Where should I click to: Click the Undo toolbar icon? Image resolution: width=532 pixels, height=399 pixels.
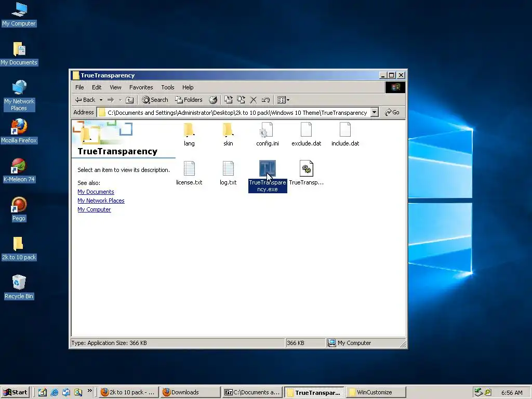coord(265,100)
